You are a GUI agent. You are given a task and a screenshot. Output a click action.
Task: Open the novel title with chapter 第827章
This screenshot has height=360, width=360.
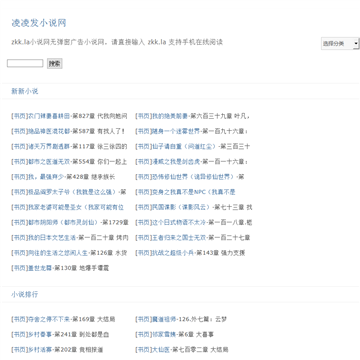point(48,116)
